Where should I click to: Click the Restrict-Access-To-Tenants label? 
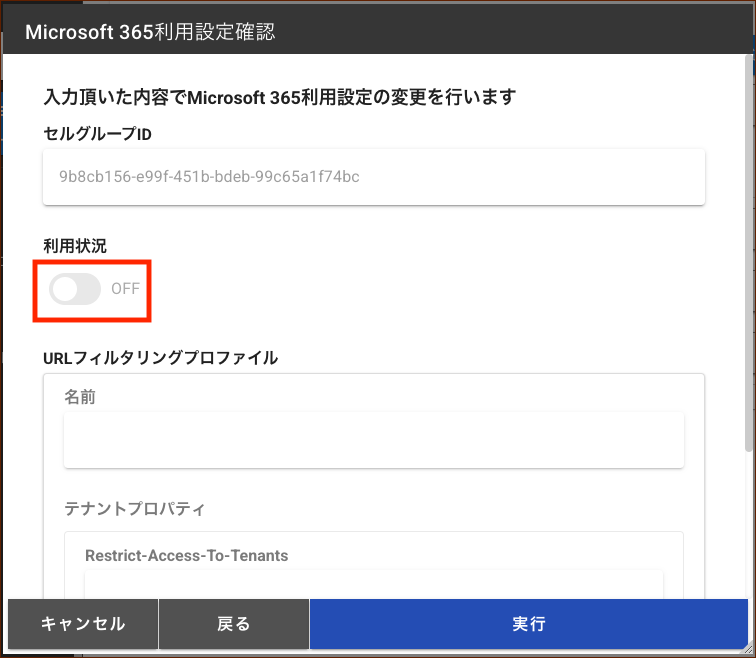click(187, 554)
